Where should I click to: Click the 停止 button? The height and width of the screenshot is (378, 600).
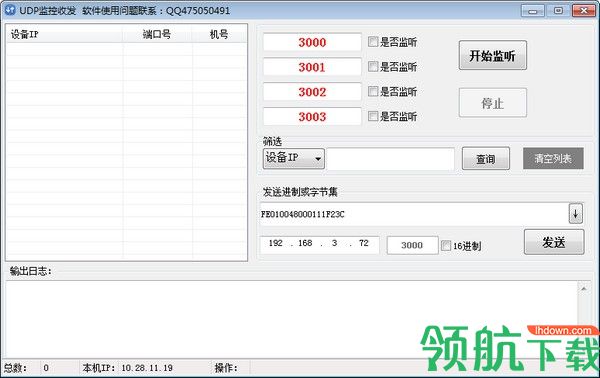(492, 103)
